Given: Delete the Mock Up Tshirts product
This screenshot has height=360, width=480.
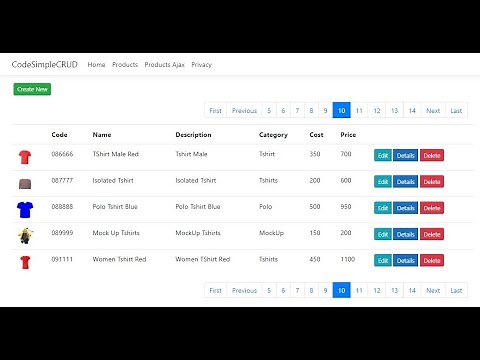Looking at the screenshot, I should [x=432, y=234].
